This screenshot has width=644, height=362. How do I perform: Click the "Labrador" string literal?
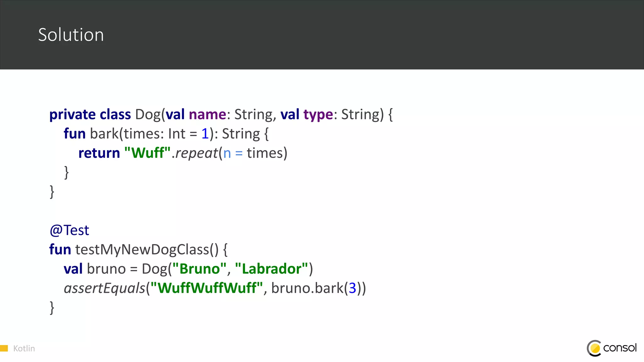[x=271, y=269]
